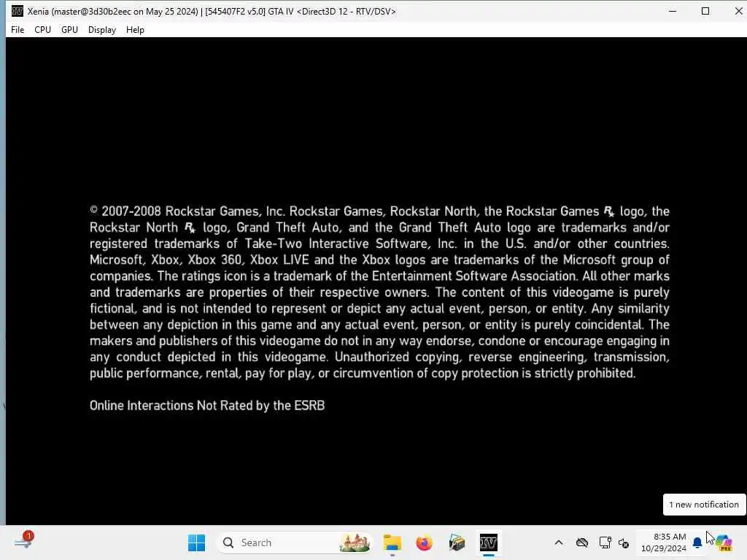Open the Copilot preview icon

[724, 542]
